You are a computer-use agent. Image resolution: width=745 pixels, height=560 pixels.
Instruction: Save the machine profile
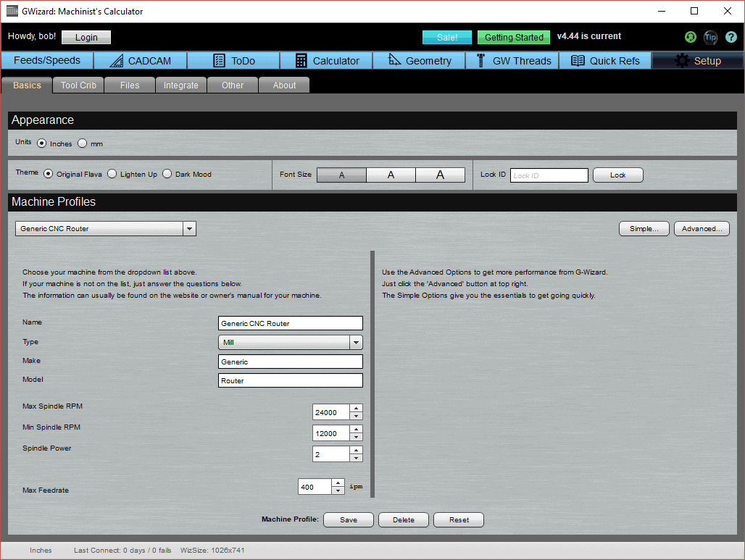(x=348, y=519)
